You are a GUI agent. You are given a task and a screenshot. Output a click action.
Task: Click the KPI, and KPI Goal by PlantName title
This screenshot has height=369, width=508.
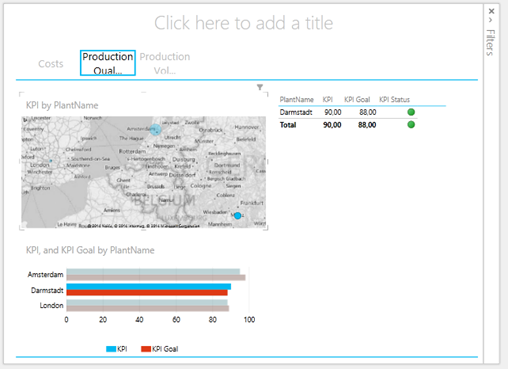point(90,250)
